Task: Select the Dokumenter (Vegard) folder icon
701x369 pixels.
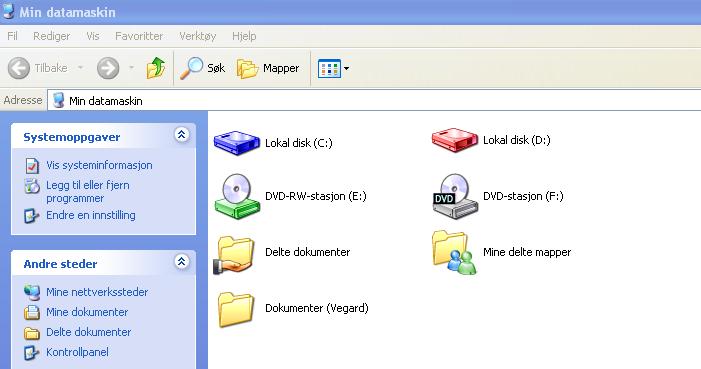Action: pos(236,309)
